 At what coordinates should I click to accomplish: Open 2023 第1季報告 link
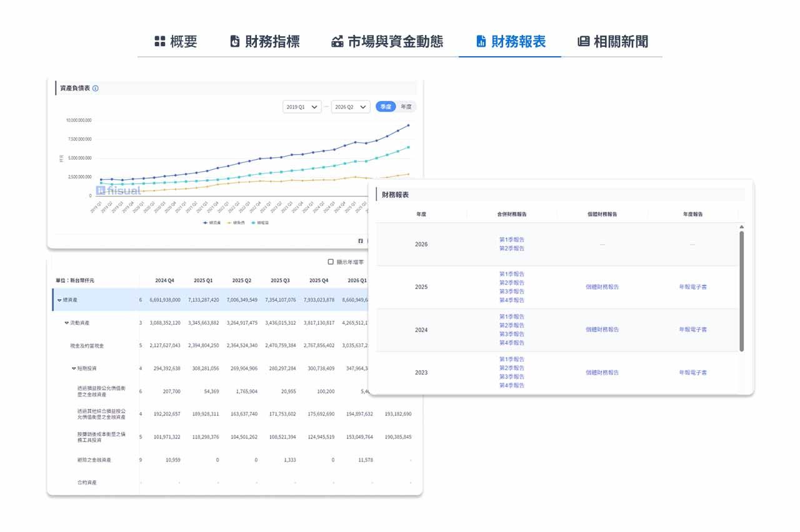[512, 360]
